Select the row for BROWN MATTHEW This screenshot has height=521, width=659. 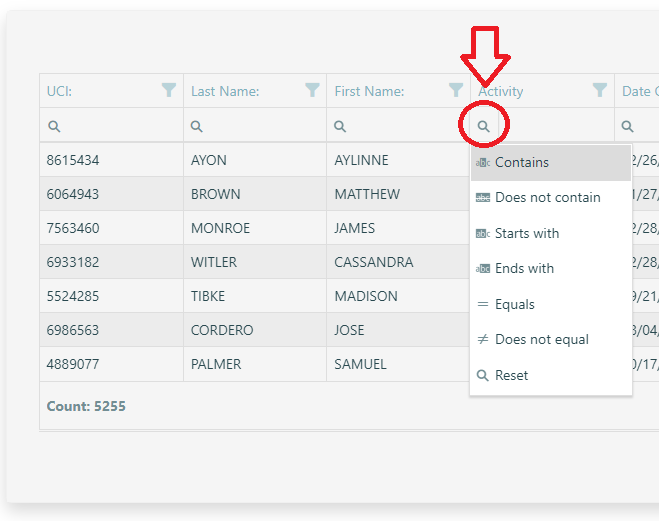point(250,194)
